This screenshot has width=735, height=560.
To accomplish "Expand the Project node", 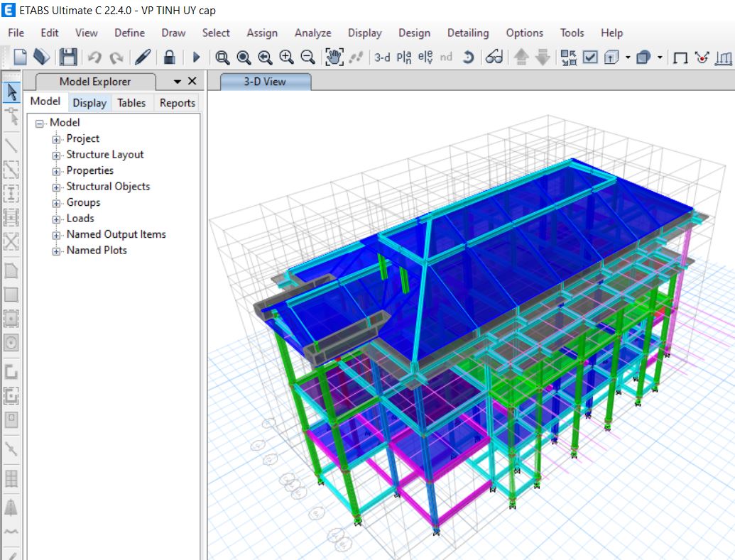I will [x=56, y=139].
